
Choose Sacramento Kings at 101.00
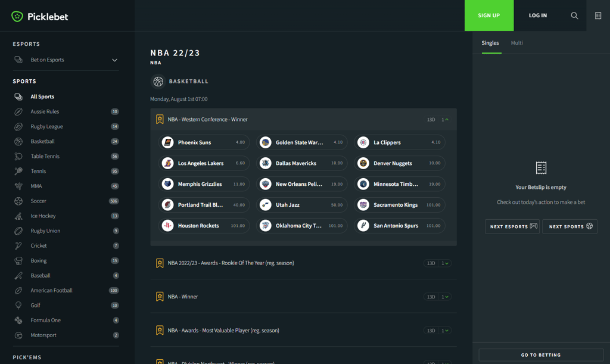pyautogui.click(x=400, y=205)
